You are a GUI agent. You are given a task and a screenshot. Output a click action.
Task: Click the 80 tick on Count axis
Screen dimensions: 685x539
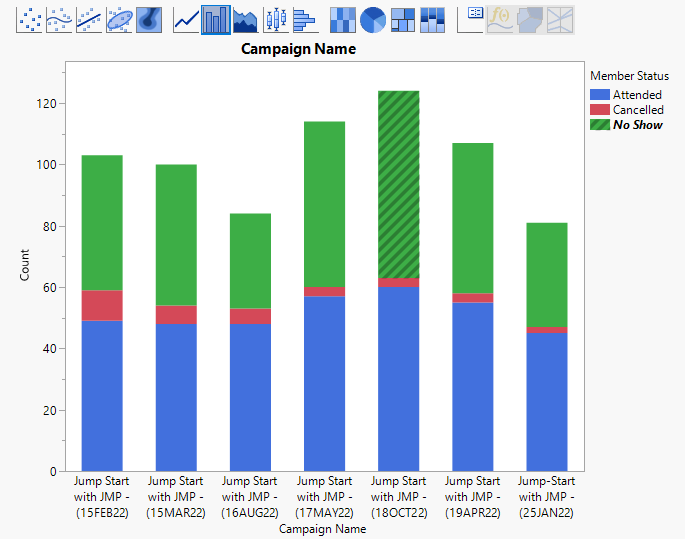click(49, 226)
